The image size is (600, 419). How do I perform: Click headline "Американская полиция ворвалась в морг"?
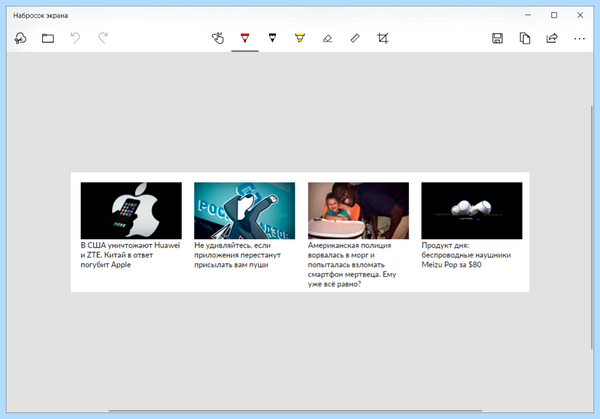pyautogui.click(x=352, y=264)
